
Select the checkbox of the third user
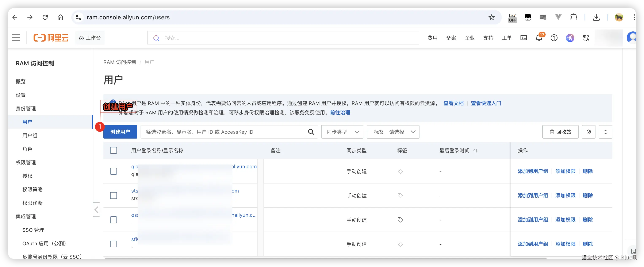(x=114, y=220)
